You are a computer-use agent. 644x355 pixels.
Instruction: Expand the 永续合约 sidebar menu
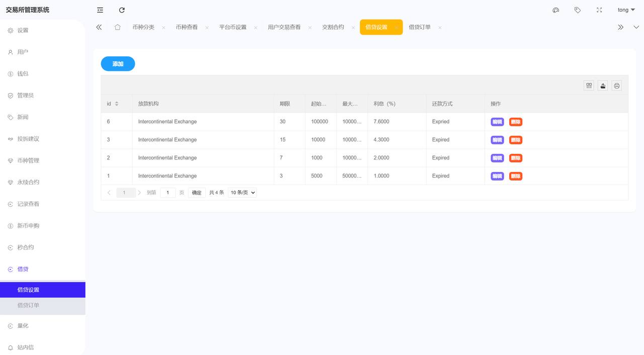[x=28, y=182]
